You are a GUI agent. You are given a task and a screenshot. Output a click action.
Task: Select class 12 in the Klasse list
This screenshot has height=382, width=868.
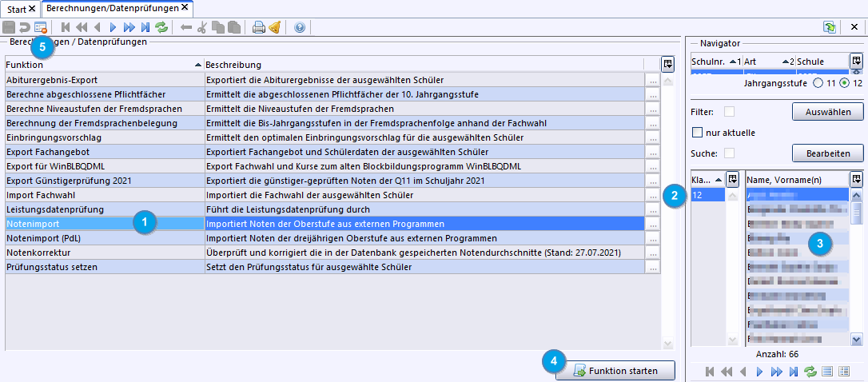click(708, 194)
